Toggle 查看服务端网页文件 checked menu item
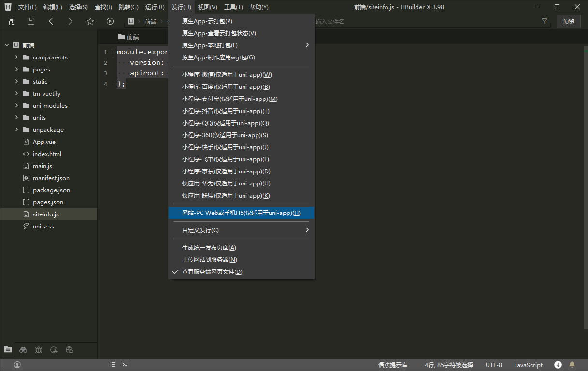 212,272
